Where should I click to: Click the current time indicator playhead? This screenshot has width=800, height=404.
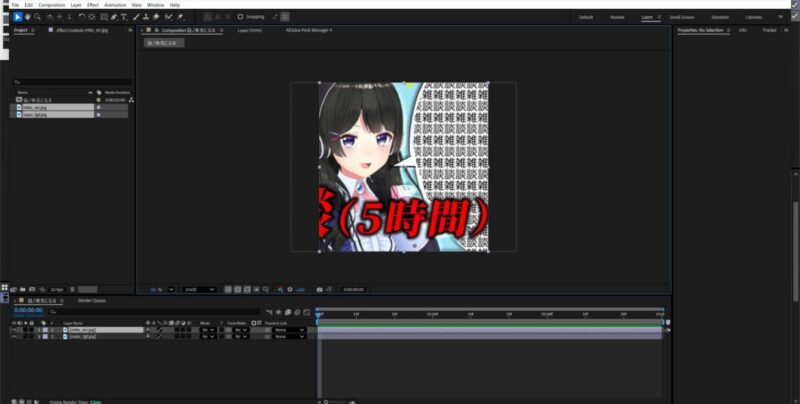pyautogui.click(x=318, y=315)
